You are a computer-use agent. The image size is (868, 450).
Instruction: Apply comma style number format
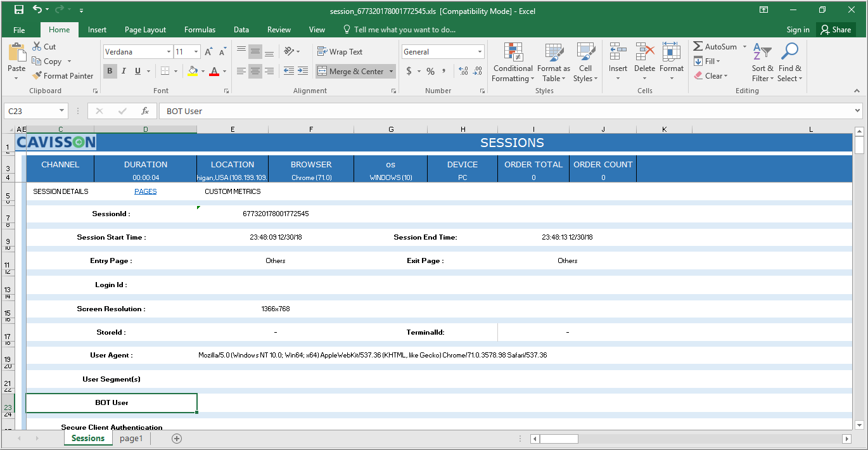[444, 72]
